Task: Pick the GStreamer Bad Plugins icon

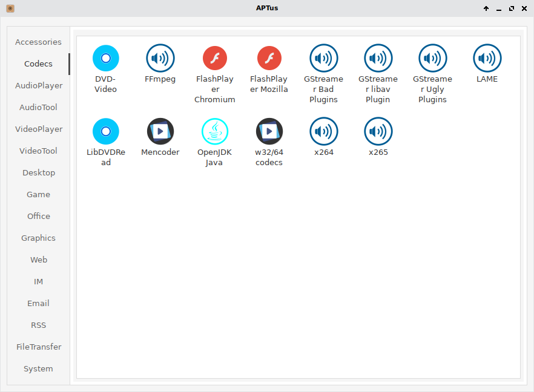Action: tap(323, 58)
